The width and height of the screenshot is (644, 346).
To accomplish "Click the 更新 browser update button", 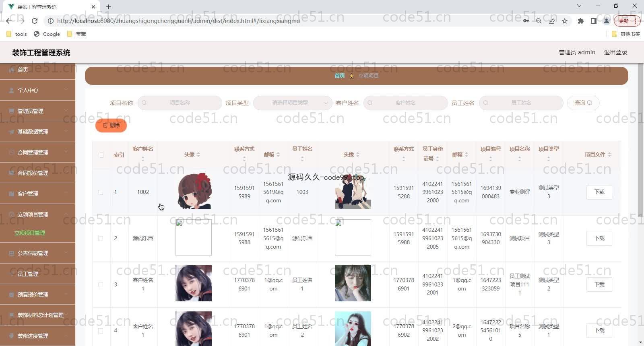I will 626,21.
